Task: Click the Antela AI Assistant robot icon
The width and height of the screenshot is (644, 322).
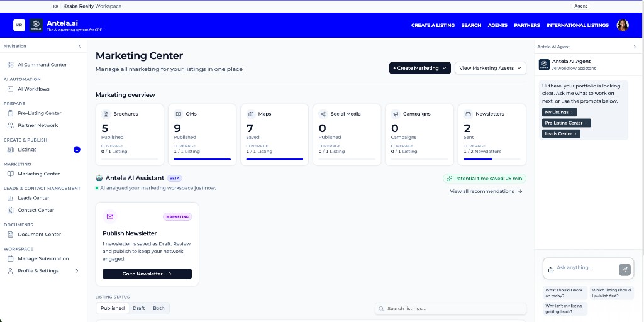Action: point(99,178)
